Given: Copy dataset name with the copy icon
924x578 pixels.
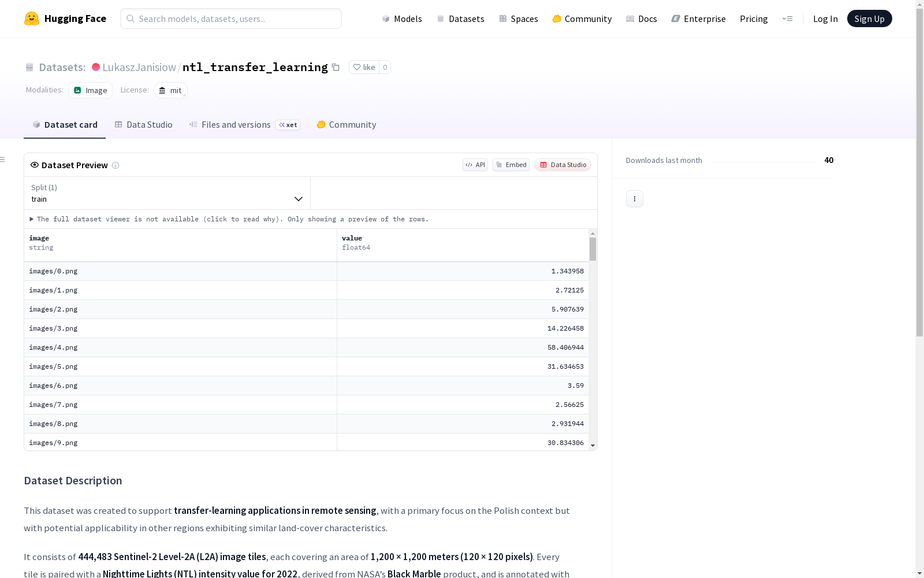Looking at the screenshot, I should (x=336, y=67).
